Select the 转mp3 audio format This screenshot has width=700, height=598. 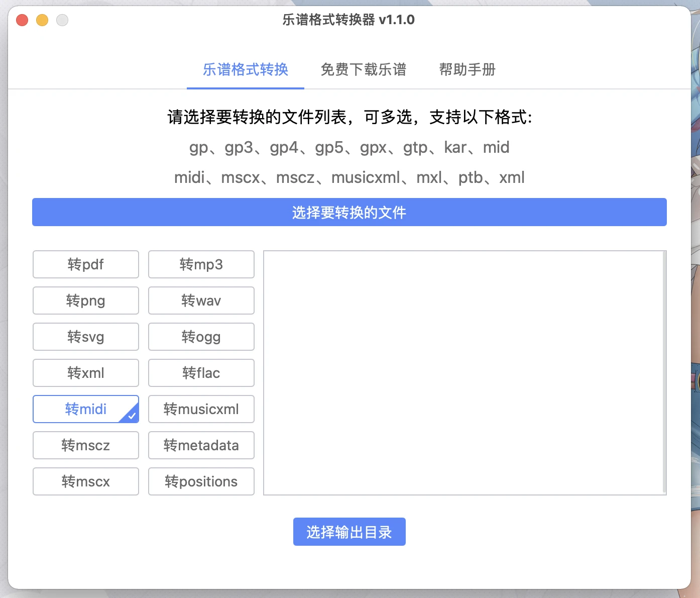(201, 264)
